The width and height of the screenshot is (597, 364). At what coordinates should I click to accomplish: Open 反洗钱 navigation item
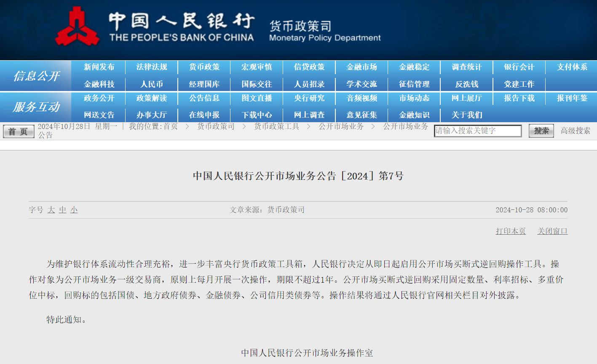point(467,84)
